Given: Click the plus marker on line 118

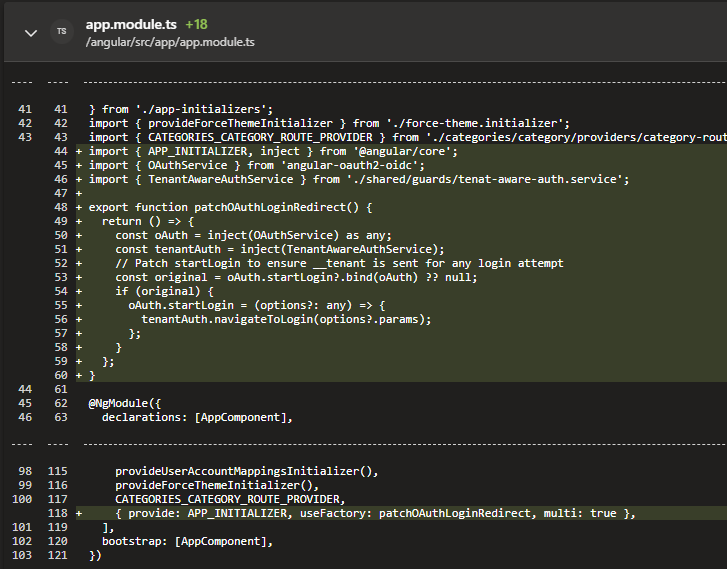Looking at the screenshot, I should click(x=79, y=513).
